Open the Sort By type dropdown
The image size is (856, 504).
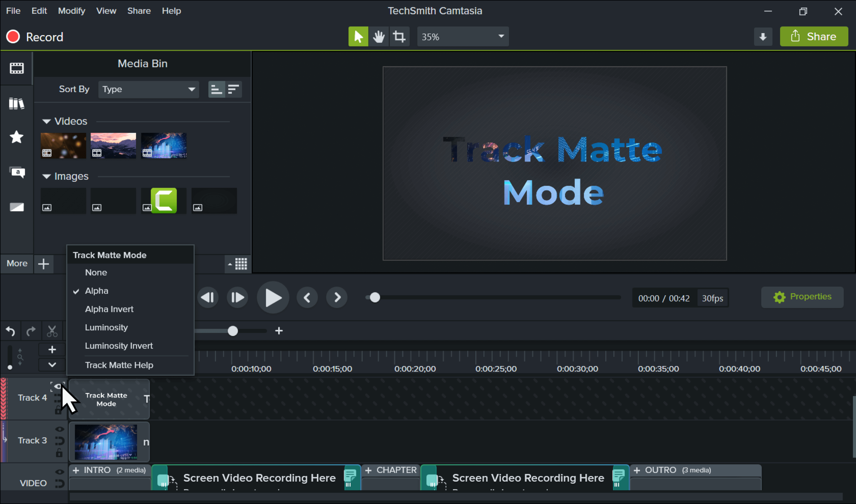click(x=148, y=89)
